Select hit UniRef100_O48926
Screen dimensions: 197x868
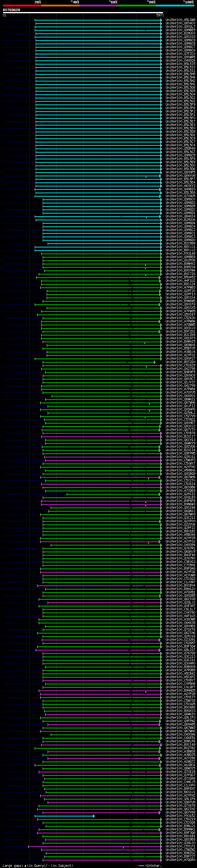tap(180, 60)
